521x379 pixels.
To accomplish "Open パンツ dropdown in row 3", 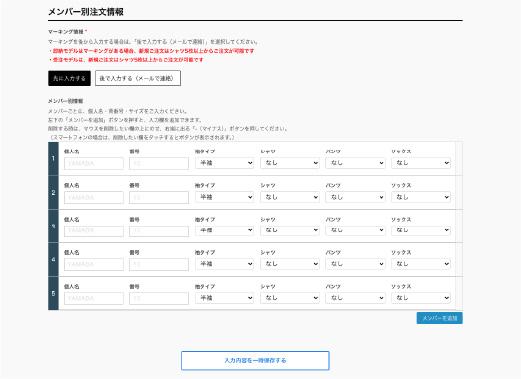I will 355,230.
